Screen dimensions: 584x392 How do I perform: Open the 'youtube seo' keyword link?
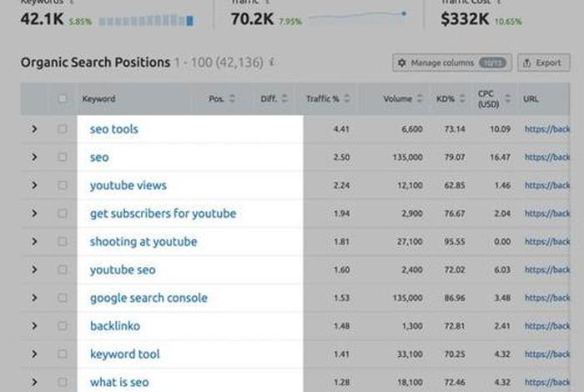coord(123,269)
